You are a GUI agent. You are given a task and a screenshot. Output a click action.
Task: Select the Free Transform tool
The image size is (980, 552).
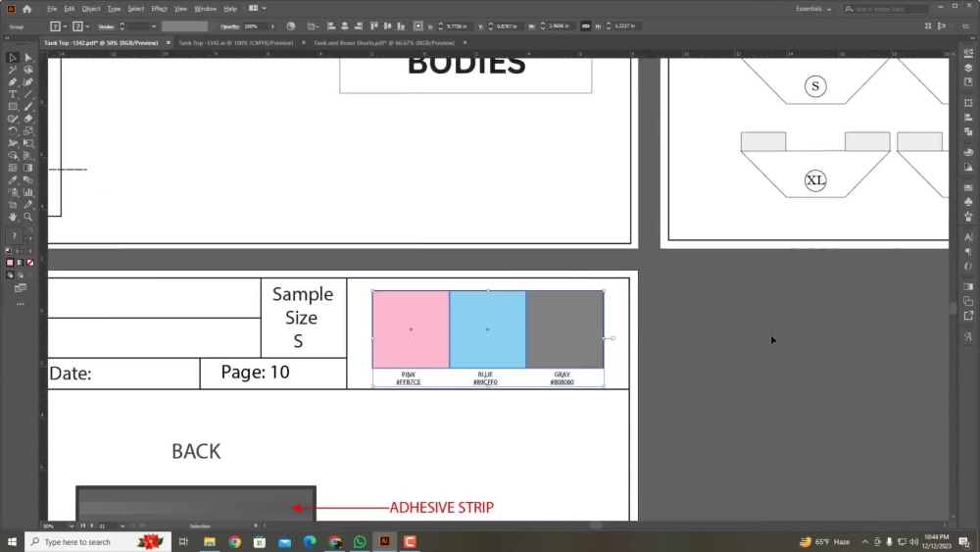tap(28, 143)
